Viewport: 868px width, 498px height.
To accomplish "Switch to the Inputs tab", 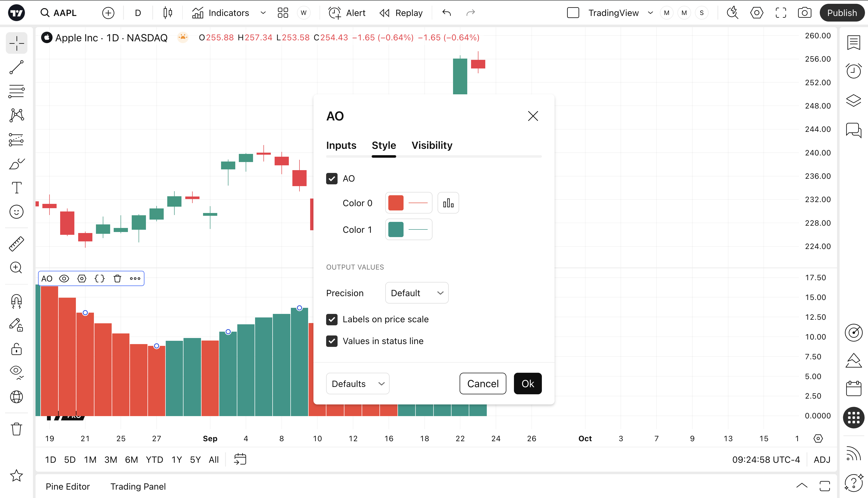I will point(341,145).
